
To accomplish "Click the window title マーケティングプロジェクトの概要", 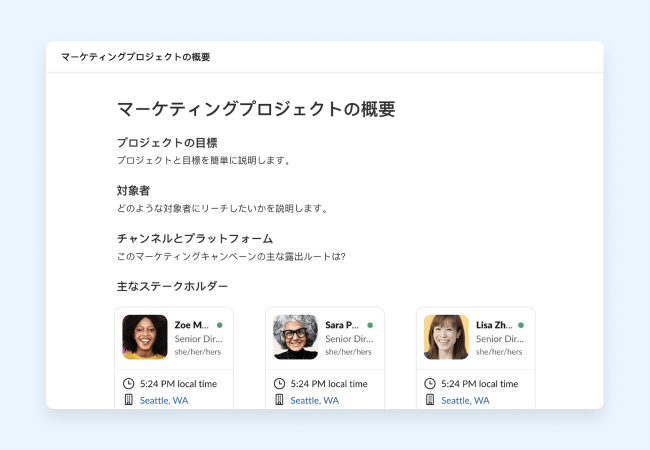I will click(135, 57).
